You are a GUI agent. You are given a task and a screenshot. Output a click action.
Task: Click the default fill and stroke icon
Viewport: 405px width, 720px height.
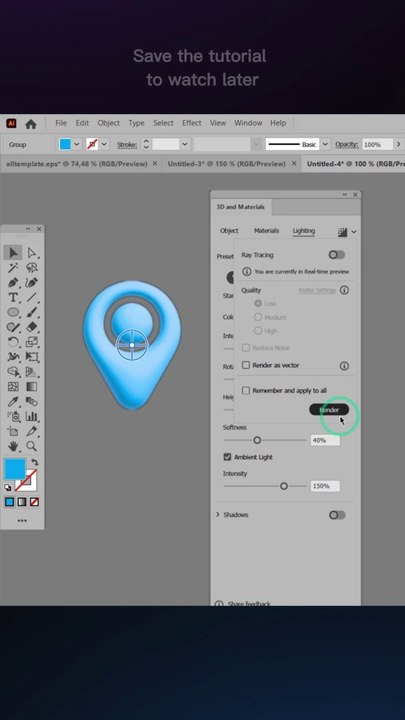[8, 487]
